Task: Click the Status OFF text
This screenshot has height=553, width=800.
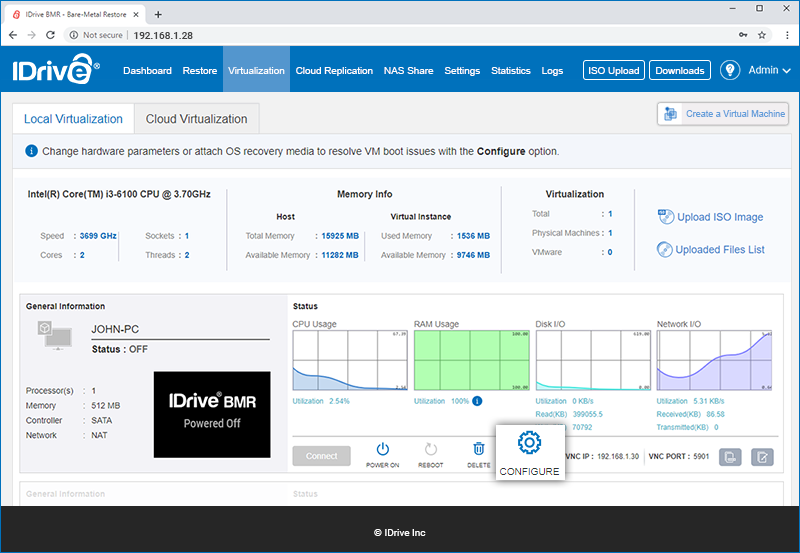Action: click(120, 349)
